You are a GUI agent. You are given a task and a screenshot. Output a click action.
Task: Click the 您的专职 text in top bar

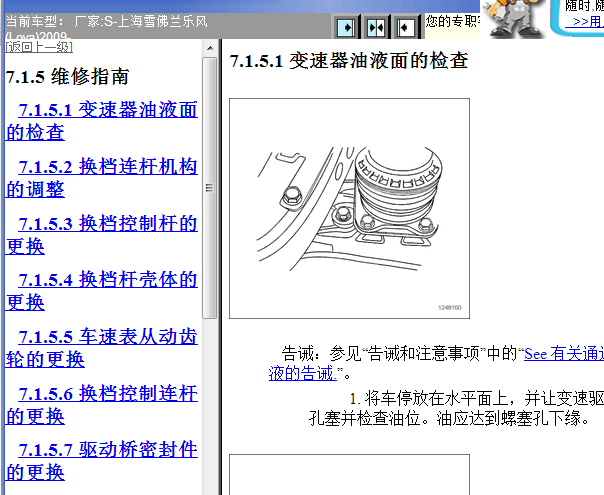452,21
